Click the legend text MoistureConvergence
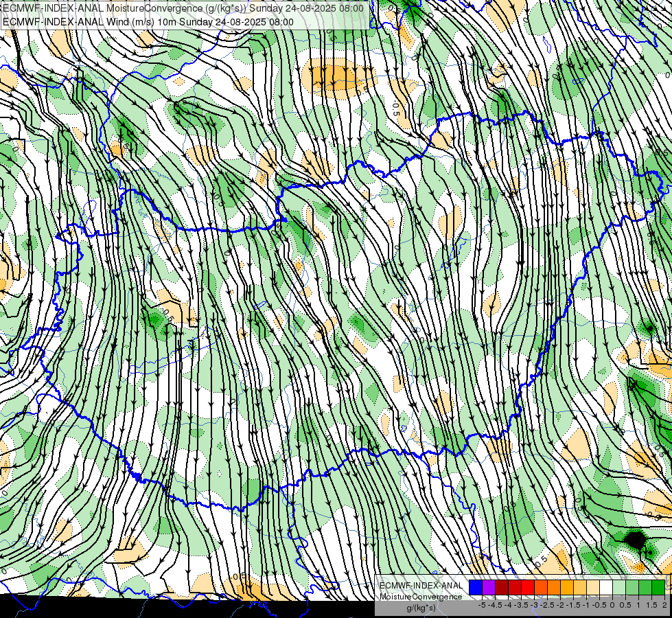The width and height of the screenshot is (672, 618). click(421, 597)
